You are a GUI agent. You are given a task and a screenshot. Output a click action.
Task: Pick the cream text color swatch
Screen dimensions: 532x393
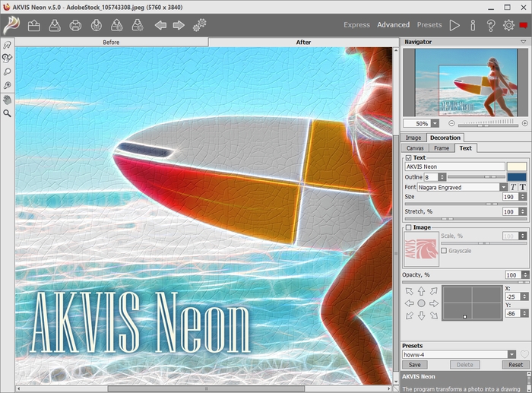(517, 166)
